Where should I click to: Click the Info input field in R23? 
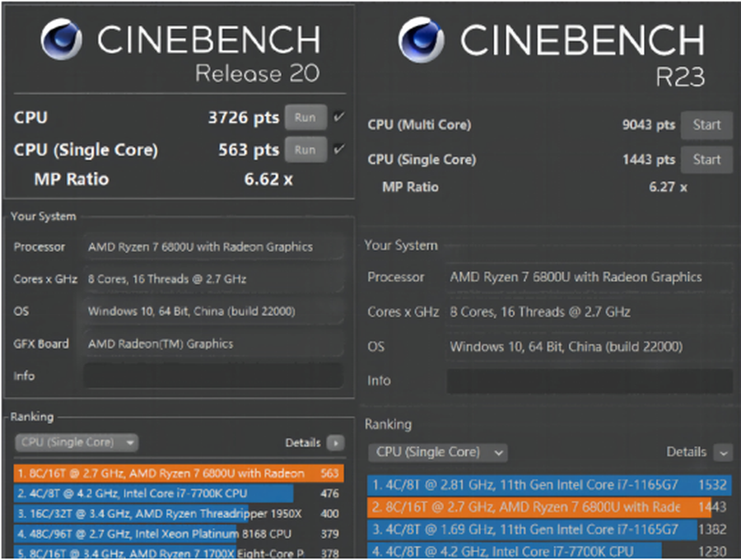pyautogui.click(x=590, y=381)
